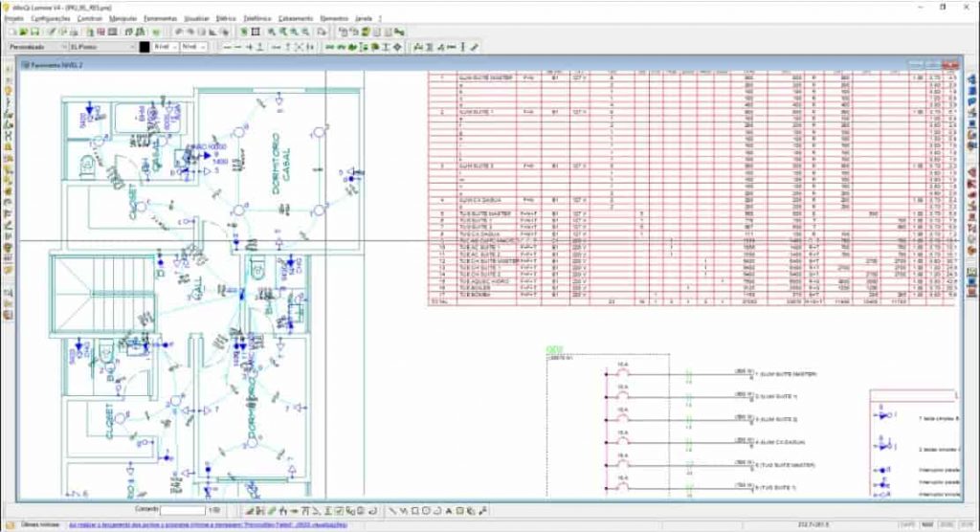The image size is (980, 532).
Task: Click the new project icon
Action: (x=11, y=32)
